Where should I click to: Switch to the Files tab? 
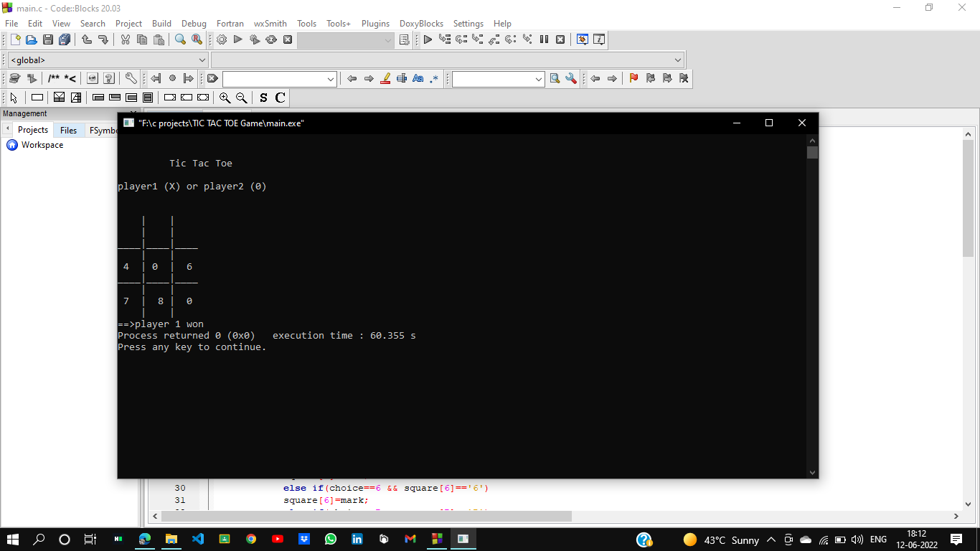pos(68,130)
